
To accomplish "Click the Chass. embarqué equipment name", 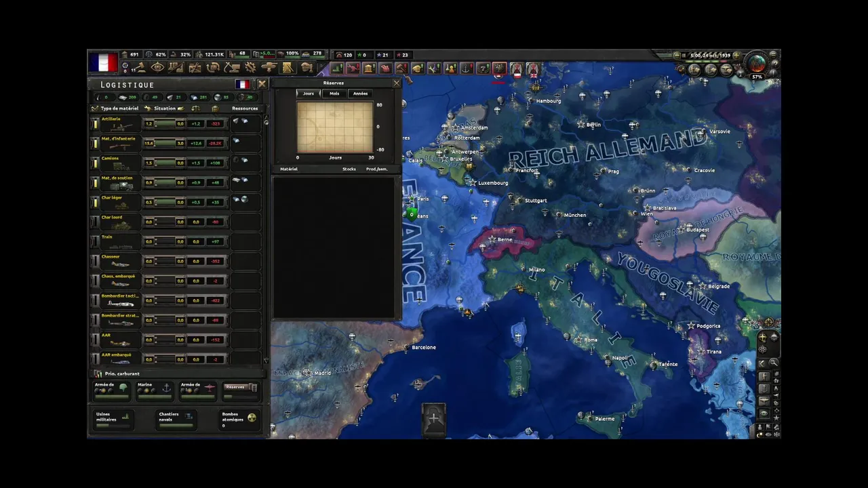I will click(119, 277).
